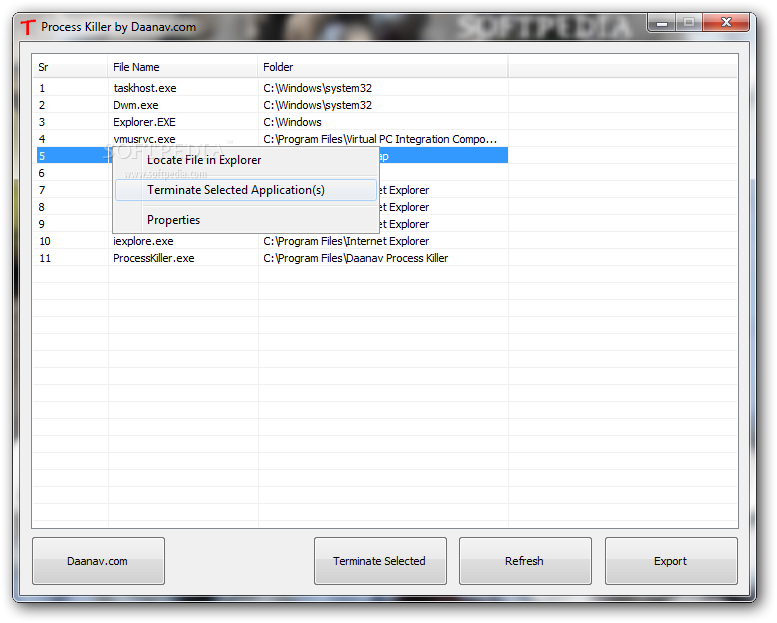The image size is (777, 623).
Task: Click the Virtual PC Integration Compo... folder cell
Action: [x=380, y=139]
